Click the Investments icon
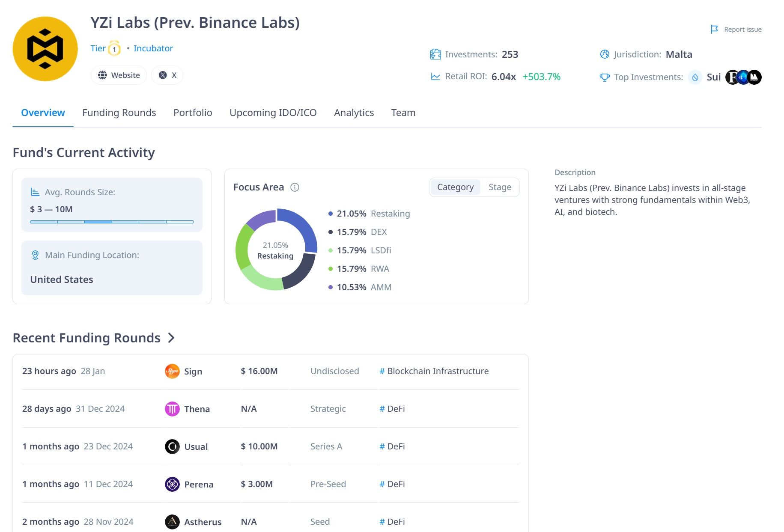Image resolution: width=784 pixels, height=532 pixels. [x=435, y=54]
